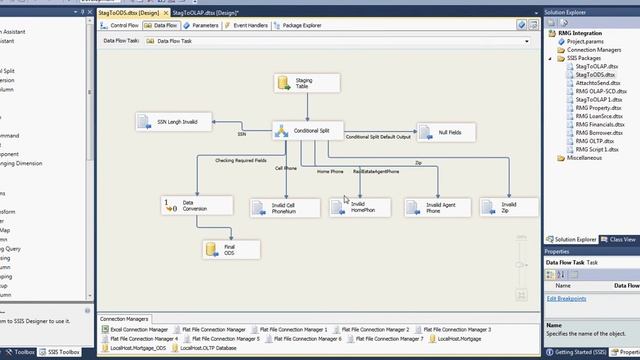The image size is (640, 360).
Task: Click Flat File Connection Manager 4
Action: [140, 338]
